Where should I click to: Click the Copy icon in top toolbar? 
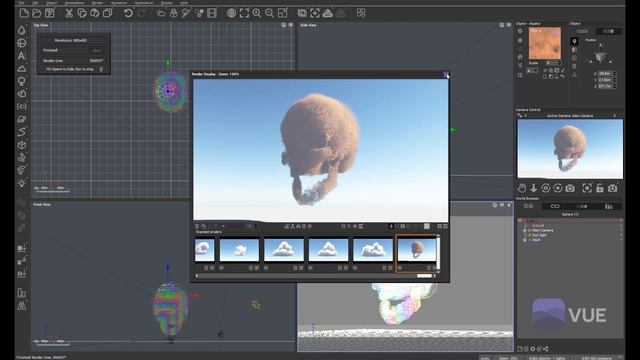click(82, 13)
